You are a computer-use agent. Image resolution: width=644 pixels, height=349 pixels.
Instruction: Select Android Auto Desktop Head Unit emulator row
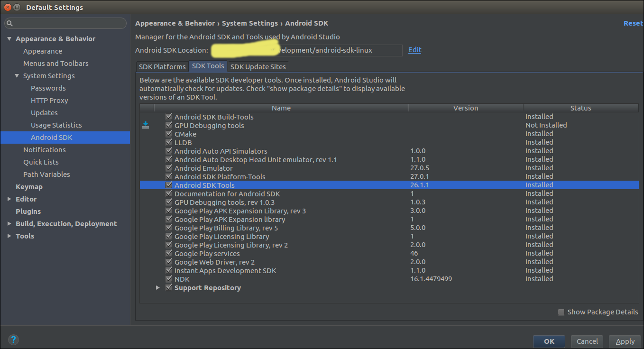tap(389, 159)
